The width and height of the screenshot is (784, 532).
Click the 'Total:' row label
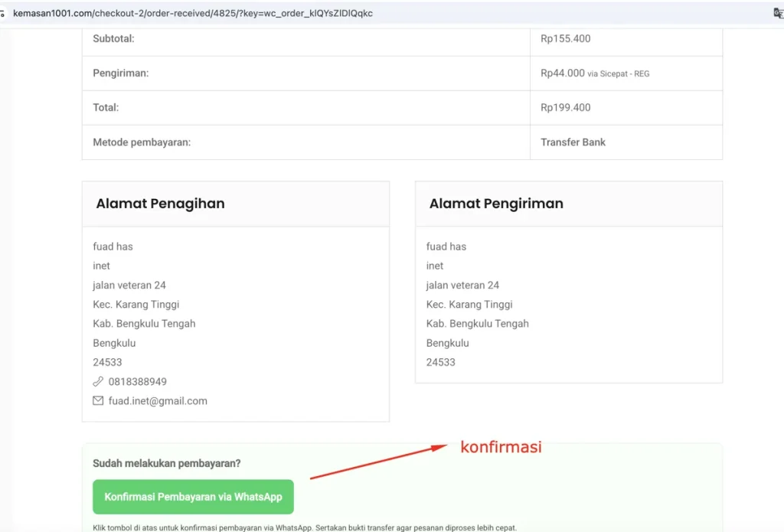pyautogui.click(x=106, y=107)
